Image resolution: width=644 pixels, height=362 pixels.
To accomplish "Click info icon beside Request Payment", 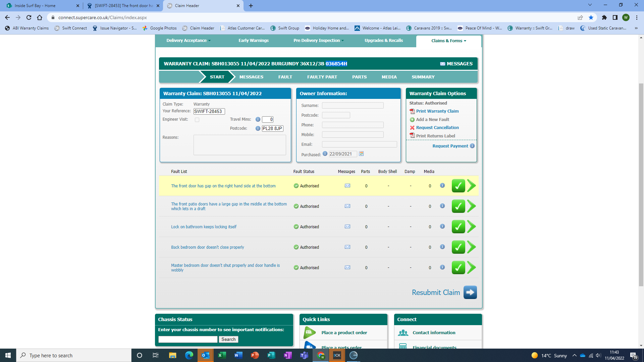I will (472, 146).
